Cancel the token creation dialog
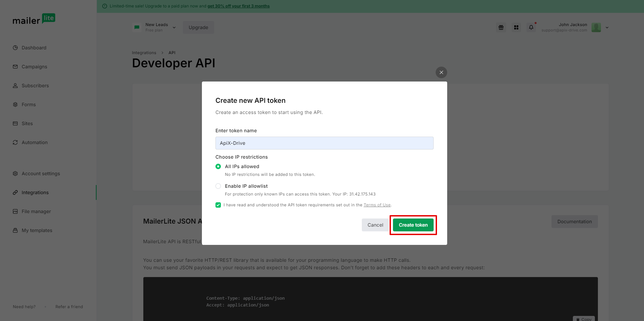The image size is (644, 321). click(x=375, y=225)
